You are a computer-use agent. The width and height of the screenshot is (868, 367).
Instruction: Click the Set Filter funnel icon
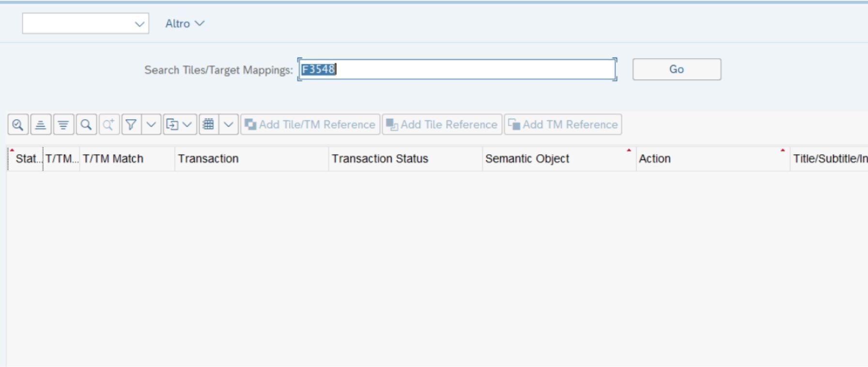pyautogui.click(x=131, y=125)
